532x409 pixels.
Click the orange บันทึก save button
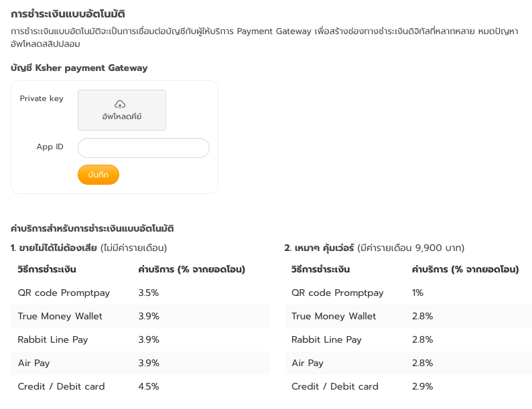(x=98, y=175)
